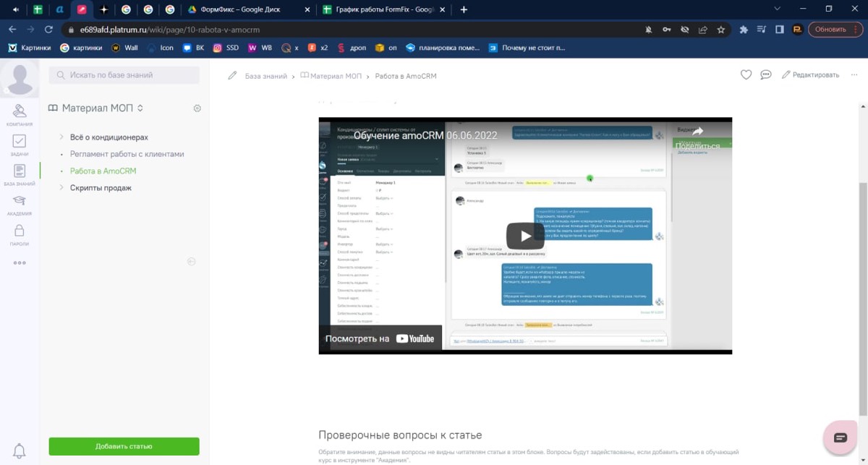Open the BK bookmark

(x=193, y=48)
